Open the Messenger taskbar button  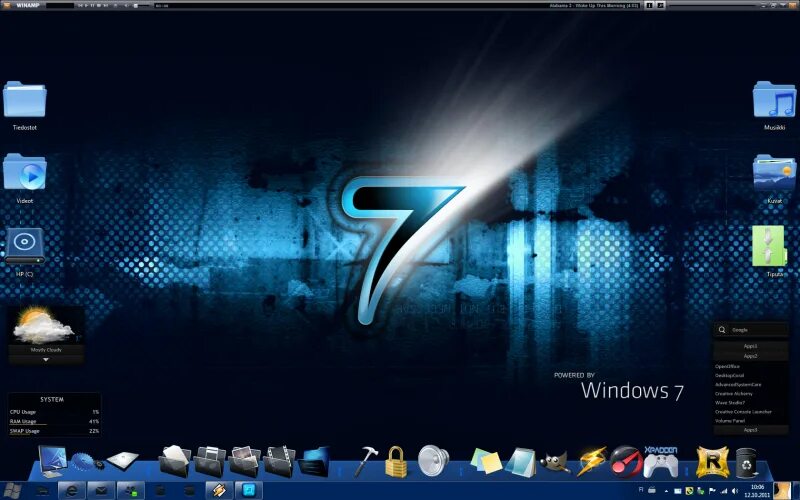pos(131,491)
